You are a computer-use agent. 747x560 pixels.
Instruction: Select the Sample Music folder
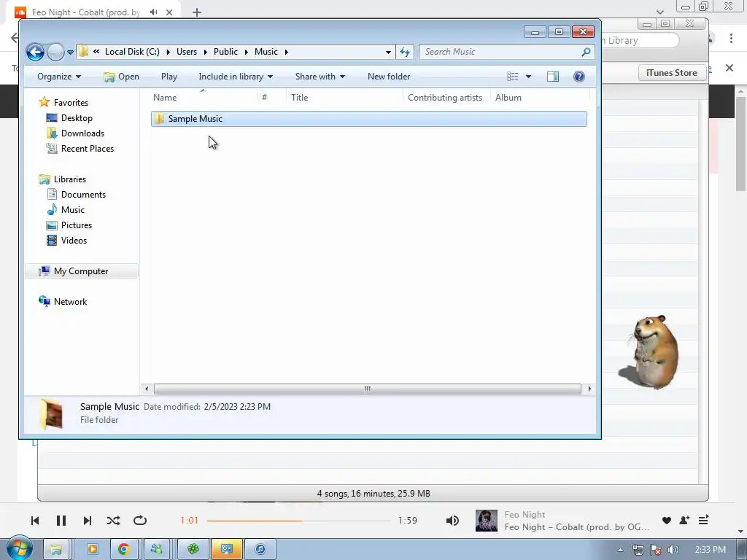(368, 119)
